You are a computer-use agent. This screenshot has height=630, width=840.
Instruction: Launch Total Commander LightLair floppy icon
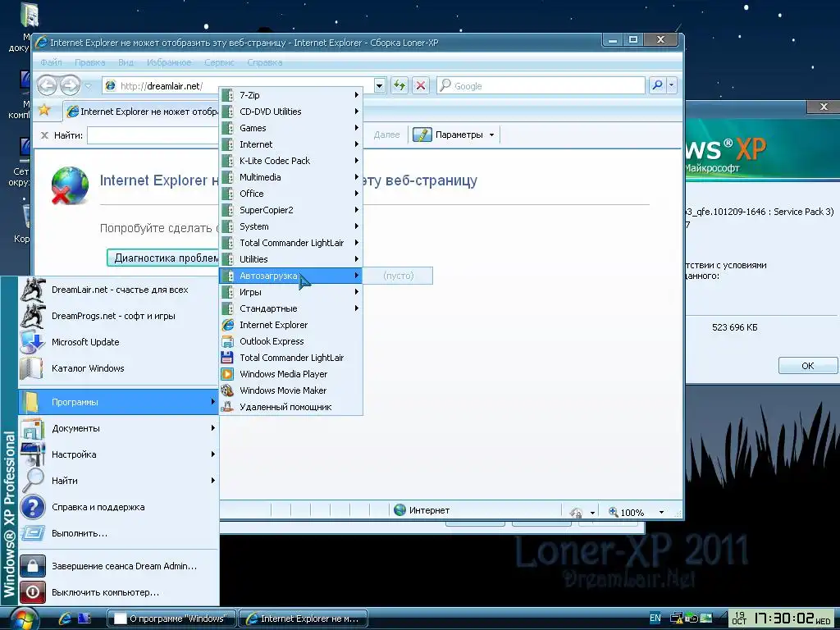[227, 358]
